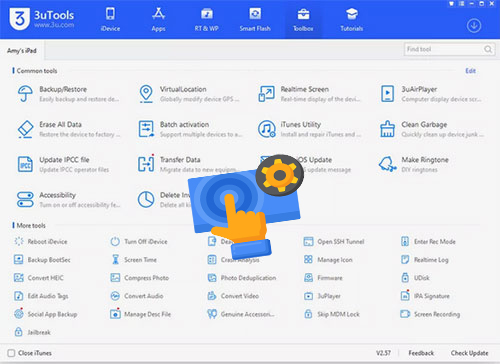500x364 pixels.
Task: Open SSH Tunnel tool
Action: [x=334, y=241]
